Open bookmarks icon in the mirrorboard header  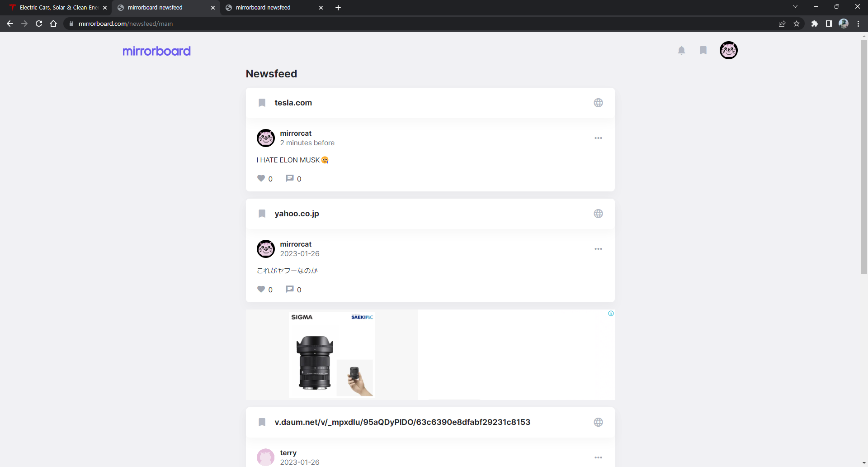coord(703,50)
